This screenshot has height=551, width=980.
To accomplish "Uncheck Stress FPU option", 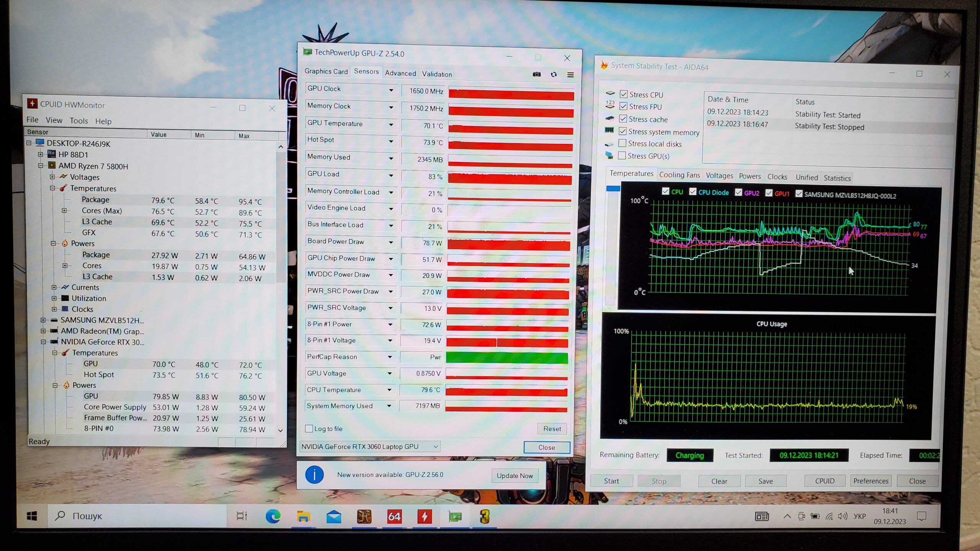I will [624, 106].
